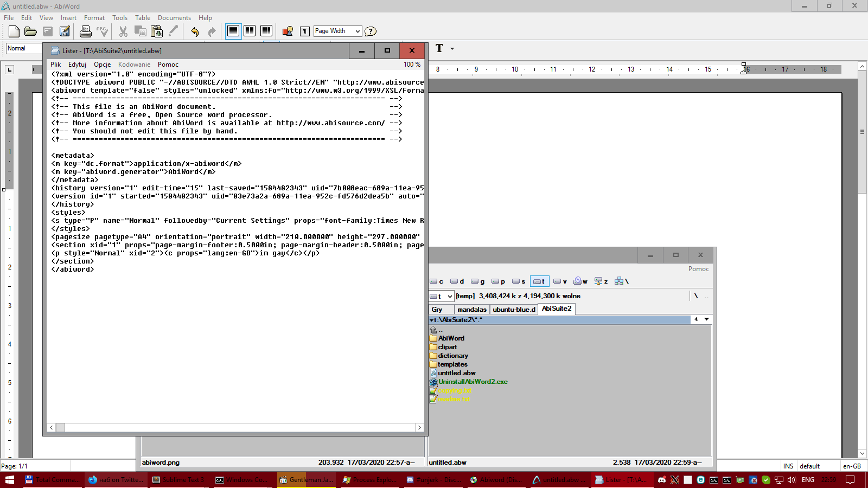Image resolution: width=868 pixels, height=488 pixels.
Task: Open a file with the folder icon
Action: point(30,31)
